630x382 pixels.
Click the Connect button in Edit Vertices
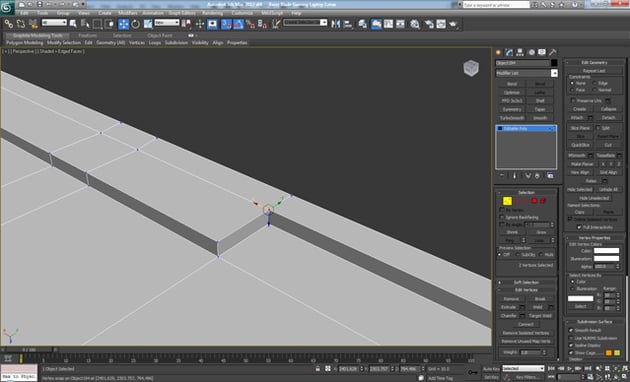pyautogui.click(x=526, y=324)
